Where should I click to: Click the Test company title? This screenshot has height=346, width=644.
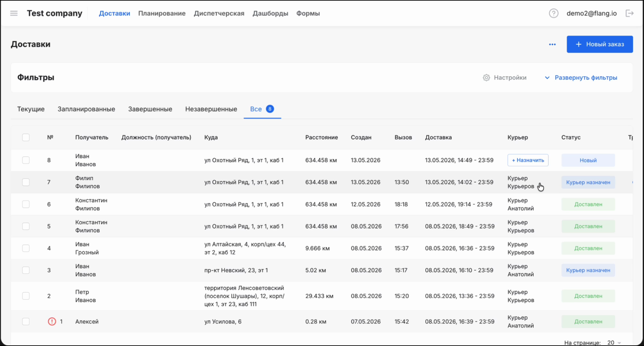coord(54,13)
